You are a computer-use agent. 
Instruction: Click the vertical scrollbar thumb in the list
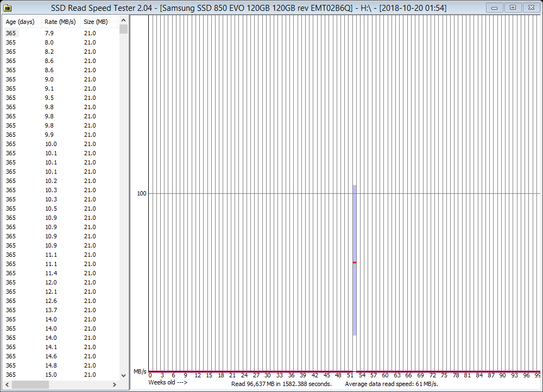(x=124, y=29)
